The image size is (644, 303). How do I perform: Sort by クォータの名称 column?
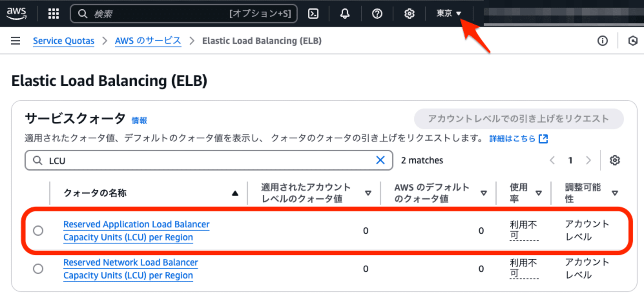150,193
